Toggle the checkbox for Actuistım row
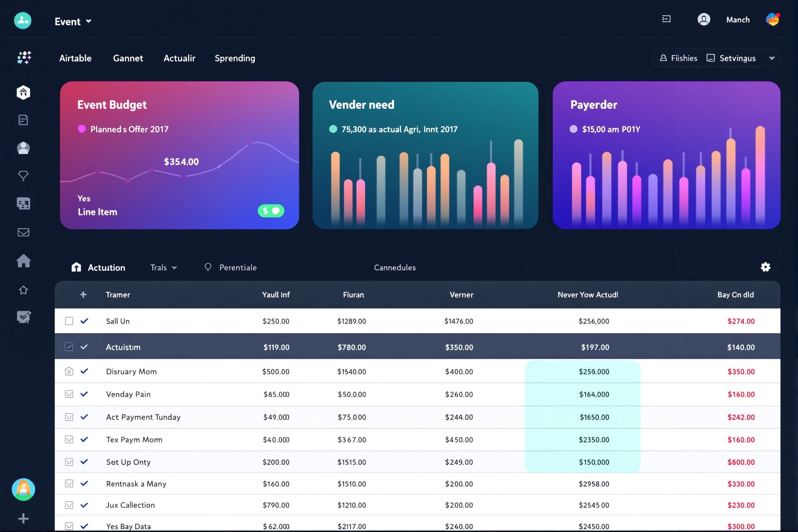 tap(69, 347)
